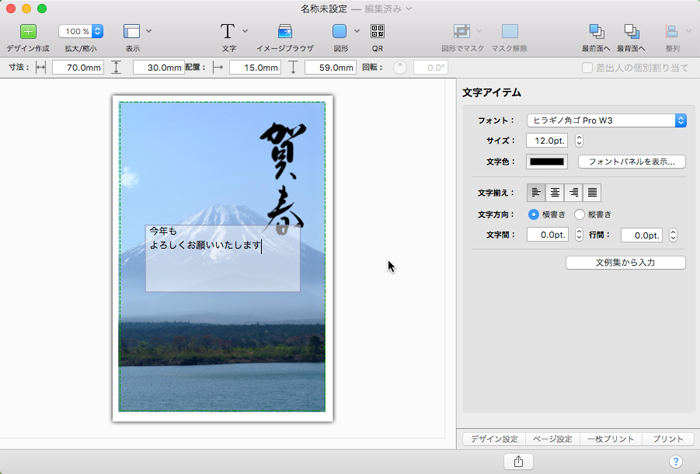
Task: Enable 差出人の個別割り当て checkbox
Action: coord(588,68)
